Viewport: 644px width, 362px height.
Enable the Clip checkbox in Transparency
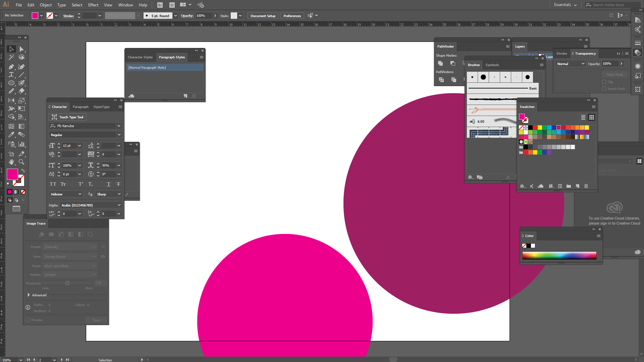[604, 82]
